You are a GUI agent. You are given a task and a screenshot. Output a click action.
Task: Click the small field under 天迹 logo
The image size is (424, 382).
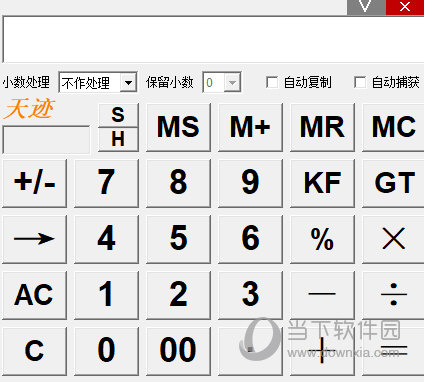[46, 139]
